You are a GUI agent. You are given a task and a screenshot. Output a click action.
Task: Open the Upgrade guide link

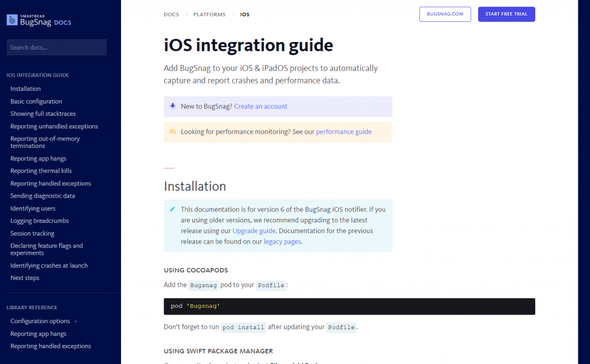[254, 231]
